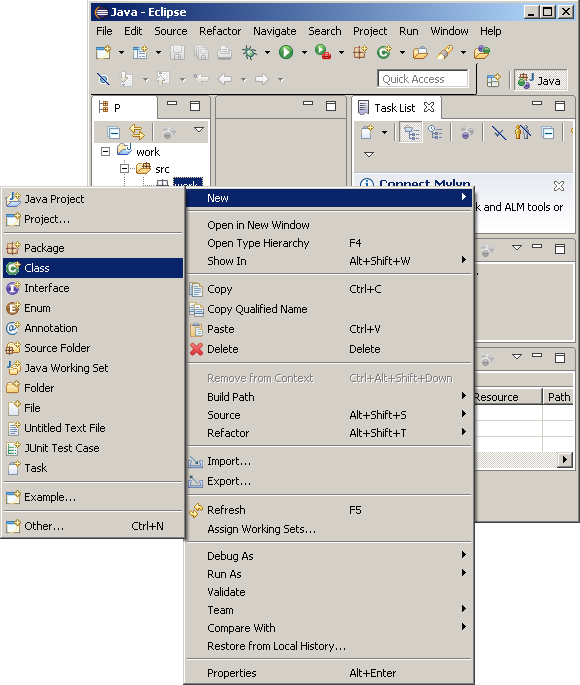The image size is (580, 685).
Task: Click the green Class icon in submenu
Action: click(x=13, y=268)
